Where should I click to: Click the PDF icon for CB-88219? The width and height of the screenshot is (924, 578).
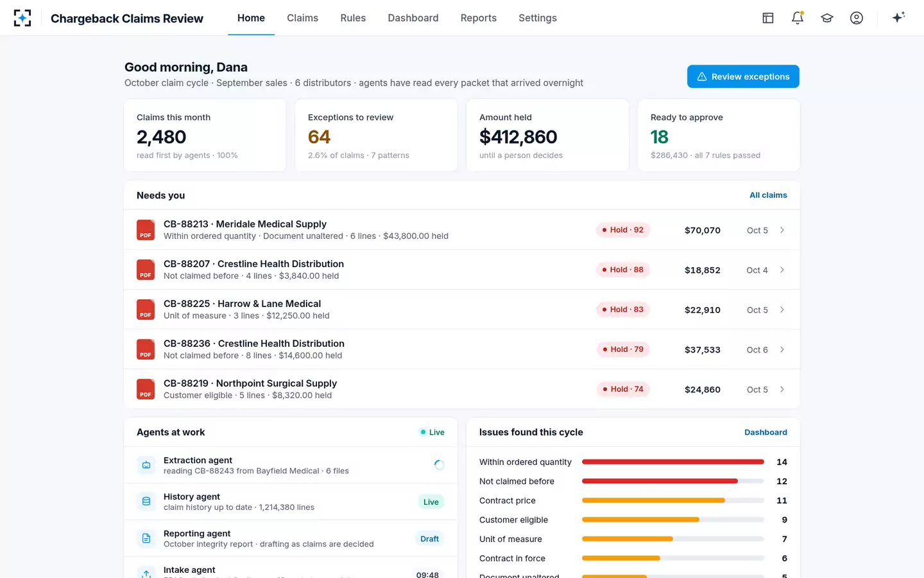(146, 389)
